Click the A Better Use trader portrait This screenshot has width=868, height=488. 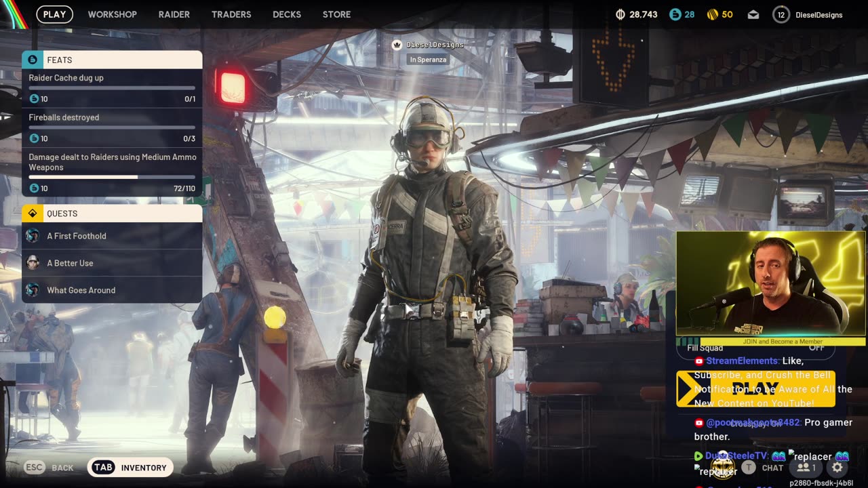click(33, 263)
